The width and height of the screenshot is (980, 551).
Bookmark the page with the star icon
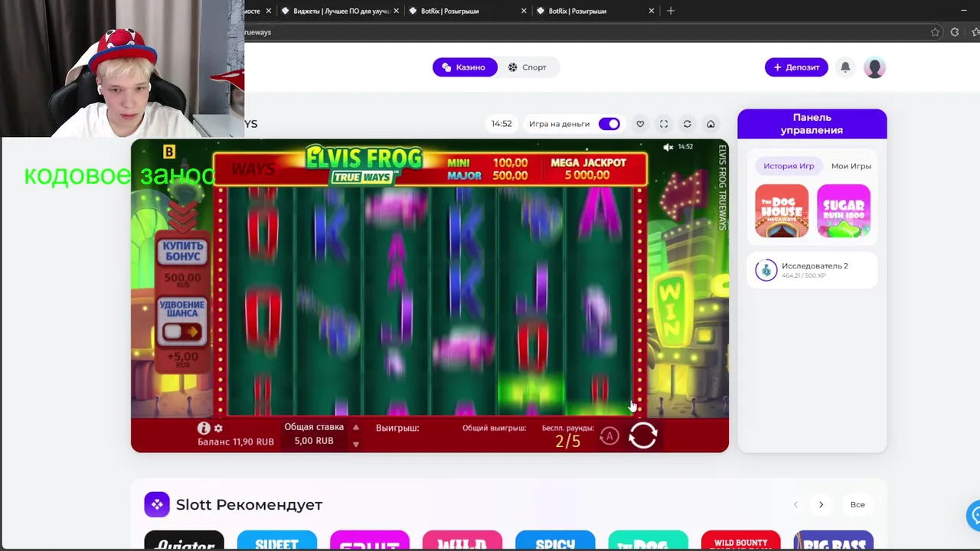coord(935,32)
